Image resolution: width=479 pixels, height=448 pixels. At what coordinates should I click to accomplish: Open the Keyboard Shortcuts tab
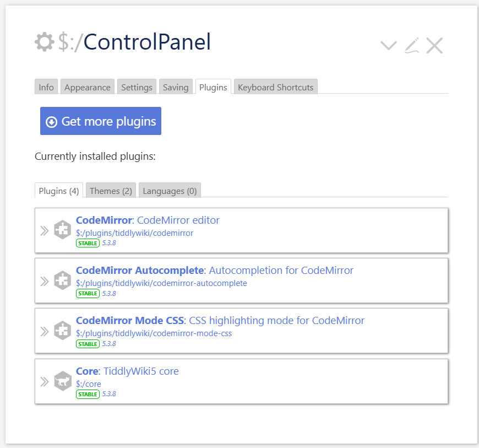tap(275, 87)
